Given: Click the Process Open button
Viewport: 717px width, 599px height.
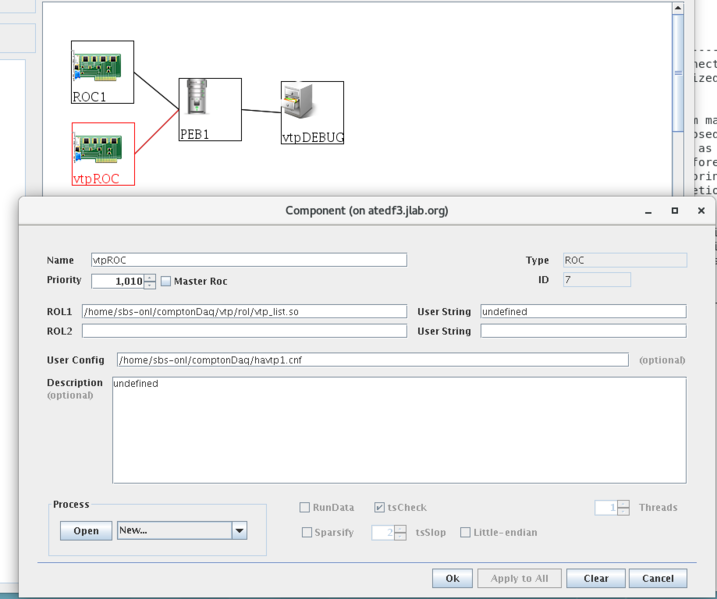Looking at the screenshot, I should click(x=86, y=531).
